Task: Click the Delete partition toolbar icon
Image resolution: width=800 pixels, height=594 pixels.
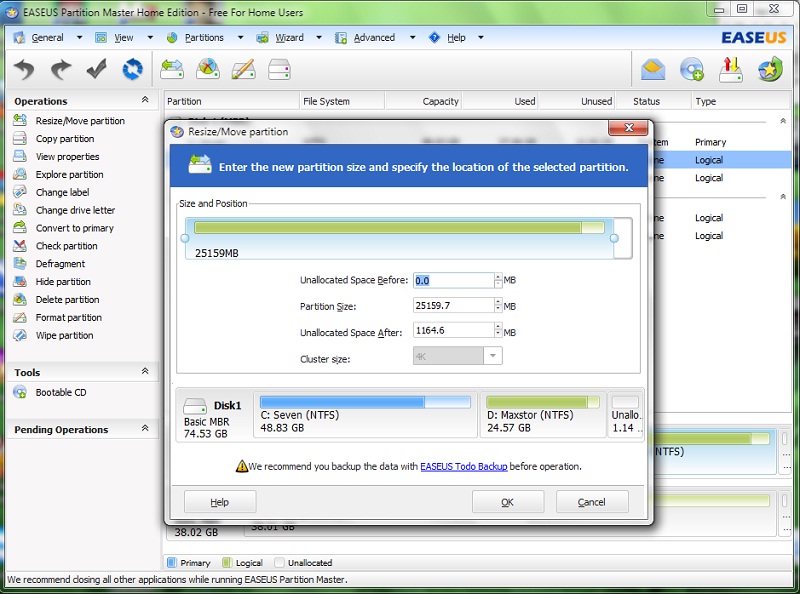Action: (208, 69)
